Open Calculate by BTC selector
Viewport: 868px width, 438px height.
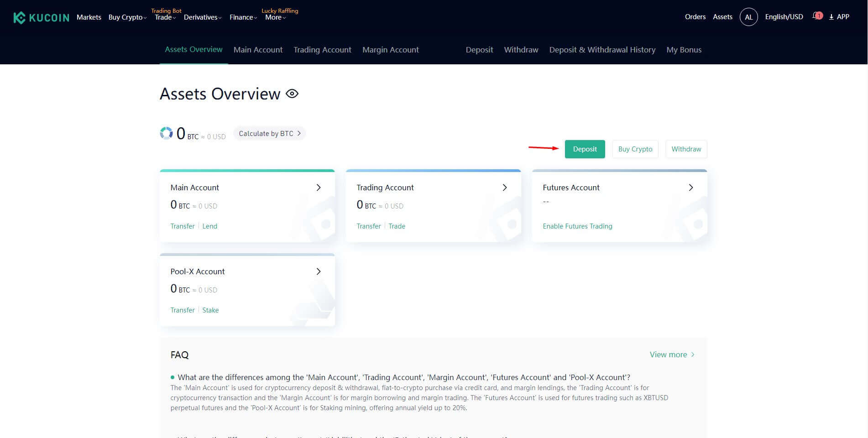pos(269,134)
